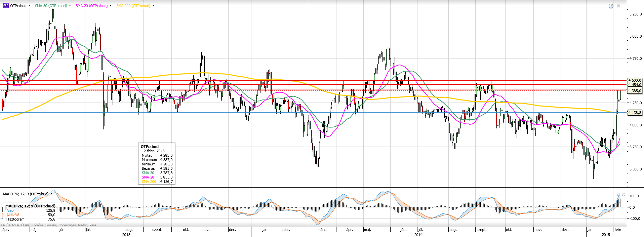Click the 5 000,0 price axis label

[x=635, y=36]
